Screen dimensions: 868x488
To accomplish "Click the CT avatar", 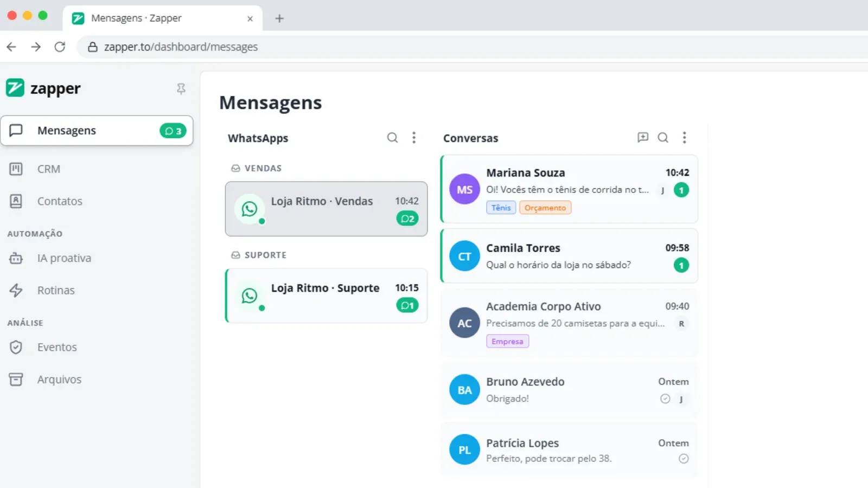I will point(465,256).
